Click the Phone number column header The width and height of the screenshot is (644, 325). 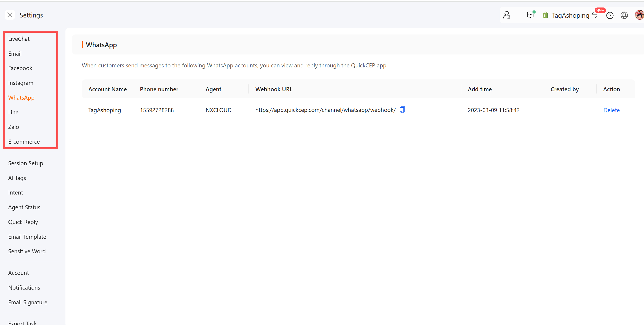tap(159, 89)
